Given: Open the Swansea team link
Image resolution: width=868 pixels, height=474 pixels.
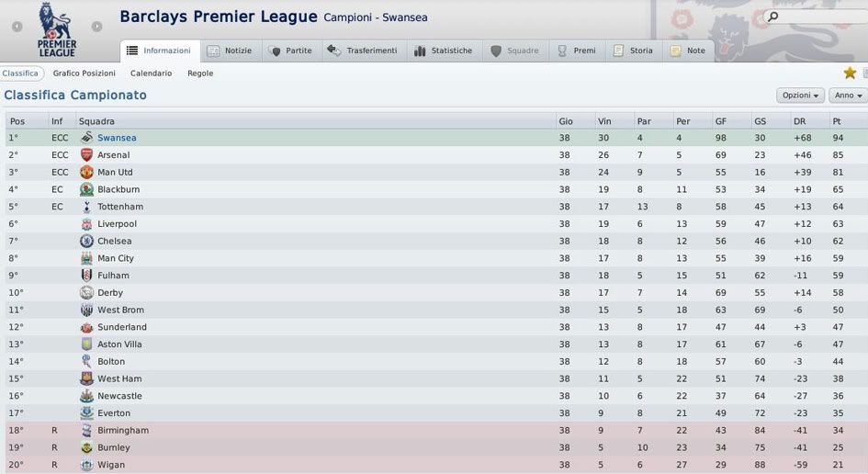Looking at the screenshot, I should (x=117, y=138).
